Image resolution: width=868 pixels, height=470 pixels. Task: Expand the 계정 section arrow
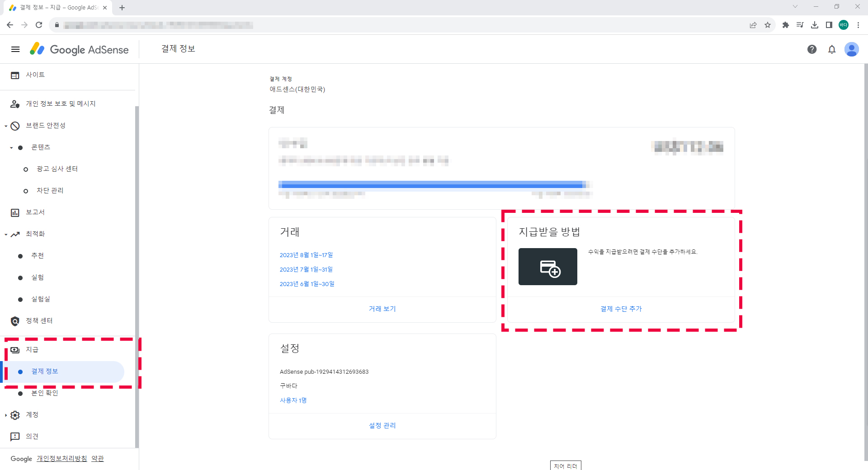pyautogui.click(x=6, y=415)
